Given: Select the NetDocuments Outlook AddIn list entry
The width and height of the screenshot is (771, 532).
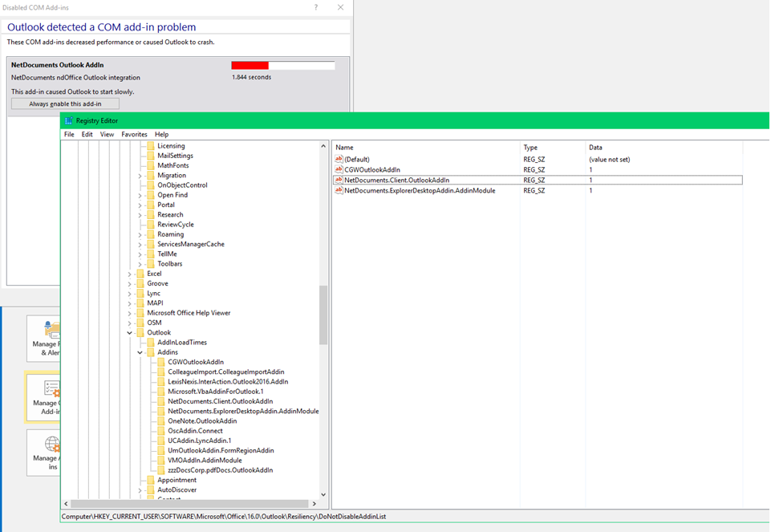Looking at the screenshot, I should pyautogui.click(x=178, y=86).
